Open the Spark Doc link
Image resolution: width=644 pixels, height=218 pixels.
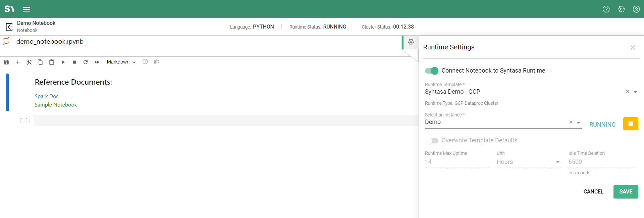click(47, 96)
